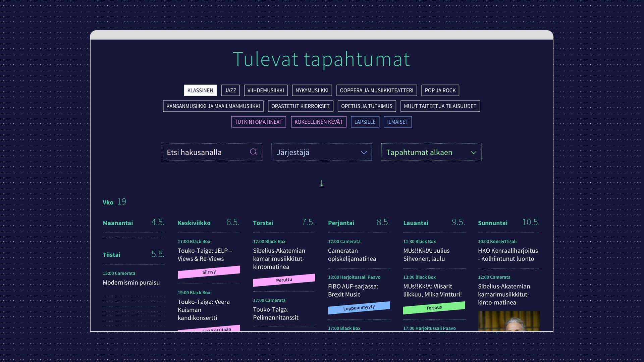The height and width of the screenshot is (362, 644).
Task: Click the Siirtyy status badge on event
Action: tap(208, 272)
